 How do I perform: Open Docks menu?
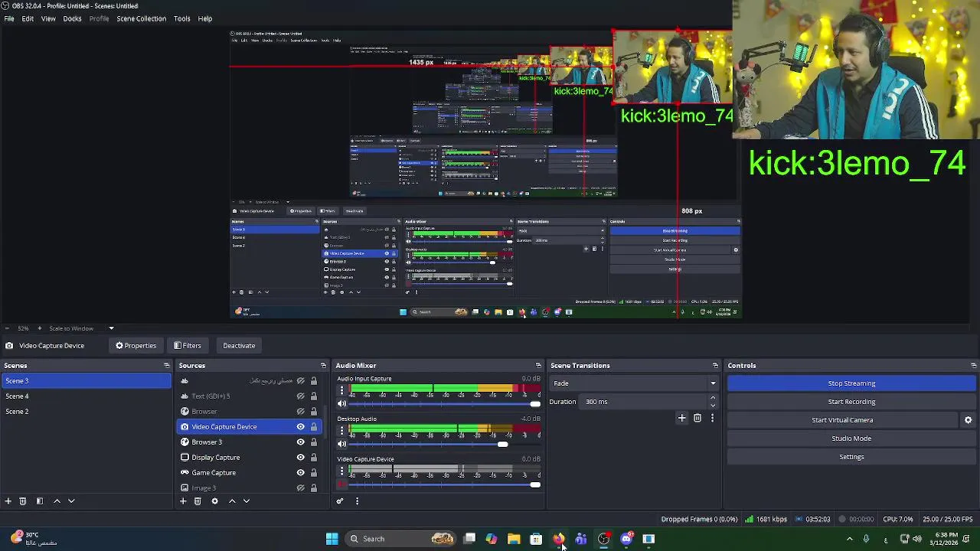point(72,18)
